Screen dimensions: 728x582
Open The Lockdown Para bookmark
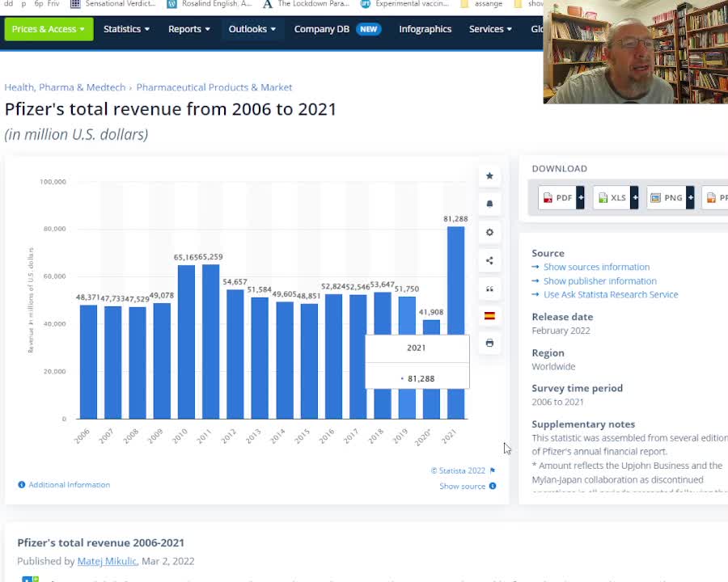(306, 4)
